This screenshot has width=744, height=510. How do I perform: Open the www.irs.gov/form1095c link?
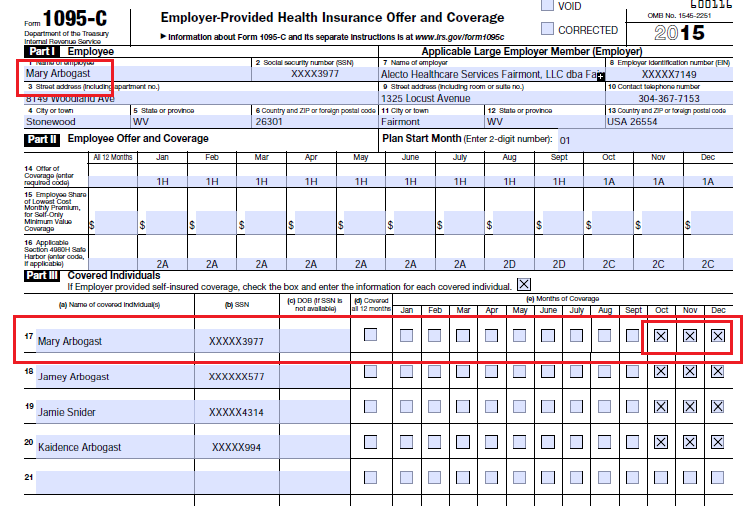click(459, 37)
